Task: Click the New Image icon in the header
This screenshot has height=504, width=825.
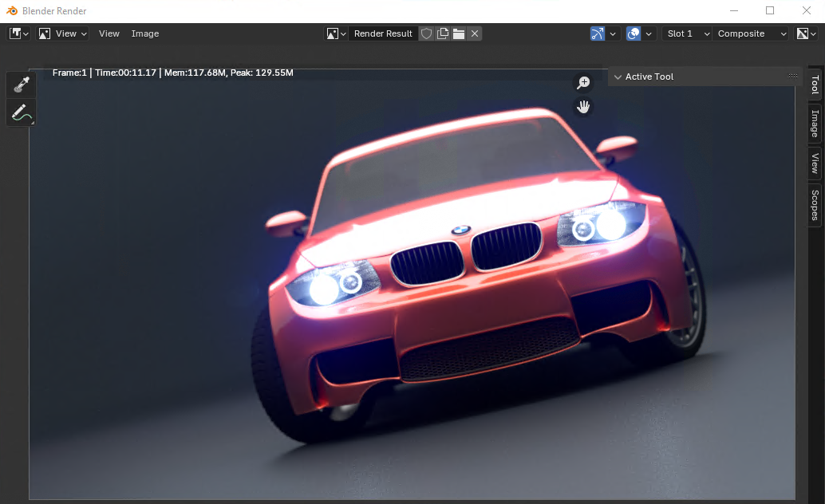Action: pyautogui.click(x=443, y=33)
